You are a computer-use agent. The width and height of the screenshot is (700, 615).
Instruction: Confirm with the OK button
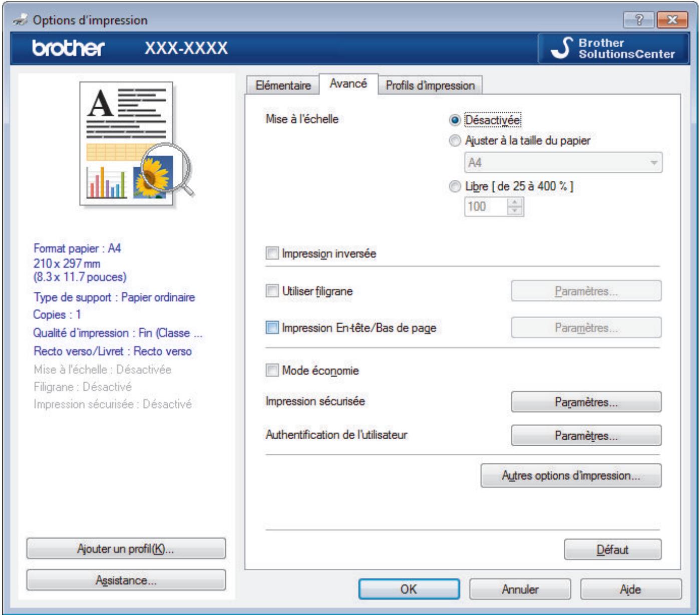[409, 589]
